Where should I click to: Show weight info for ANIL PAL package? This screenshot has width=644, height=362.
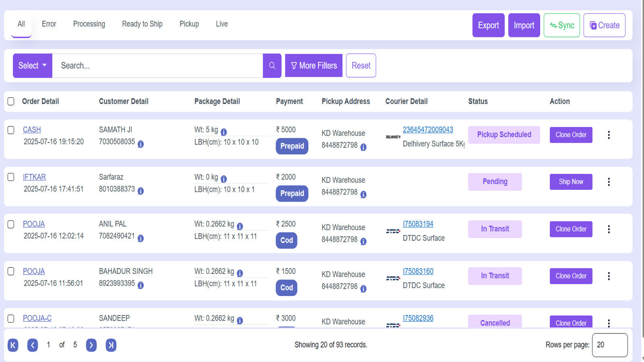point(240,226)
